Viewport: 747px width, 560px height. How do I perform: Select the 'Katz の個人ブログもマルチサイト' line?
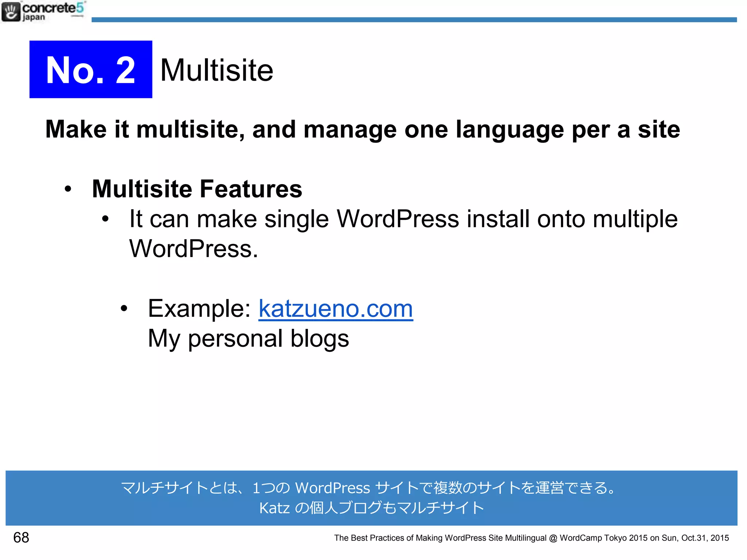372,508
